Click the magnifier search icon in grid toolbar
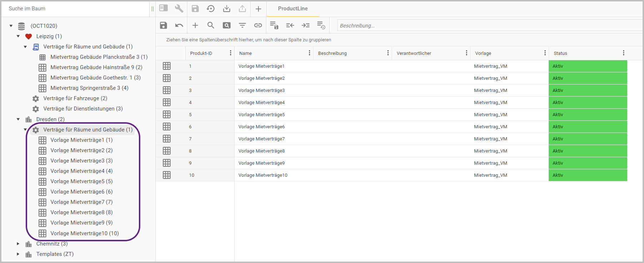The image size is (644, 263). point(211,25)
